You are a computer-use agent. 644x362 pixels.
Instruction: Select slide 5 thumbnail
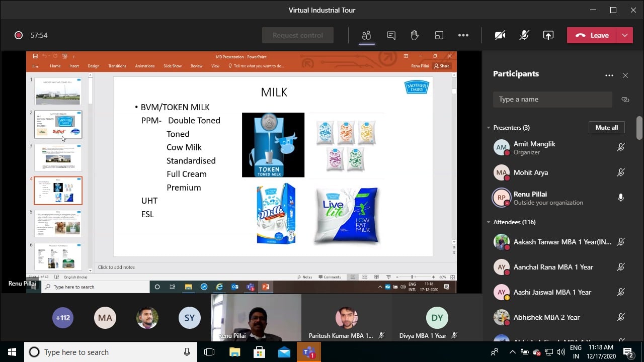click(x=58, y=224)
